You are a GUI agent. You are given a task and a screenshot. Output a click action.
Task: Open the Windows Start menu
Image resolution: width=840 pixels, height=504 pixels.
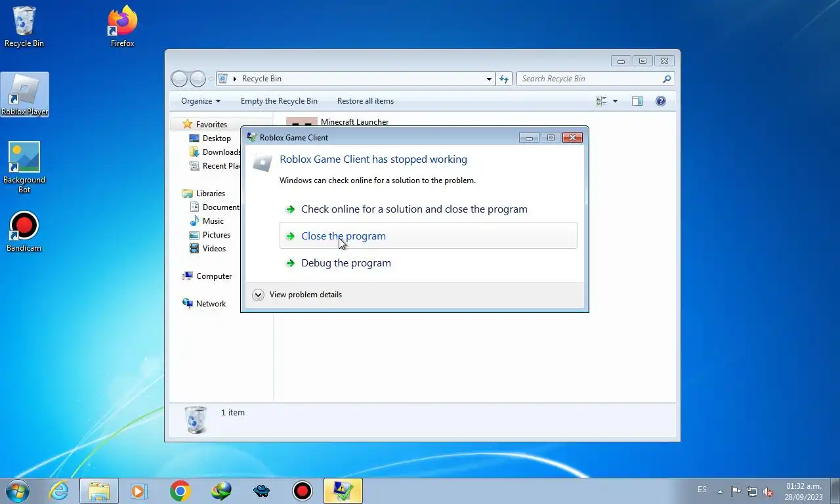pyautogui.click(x=17, y=491)
